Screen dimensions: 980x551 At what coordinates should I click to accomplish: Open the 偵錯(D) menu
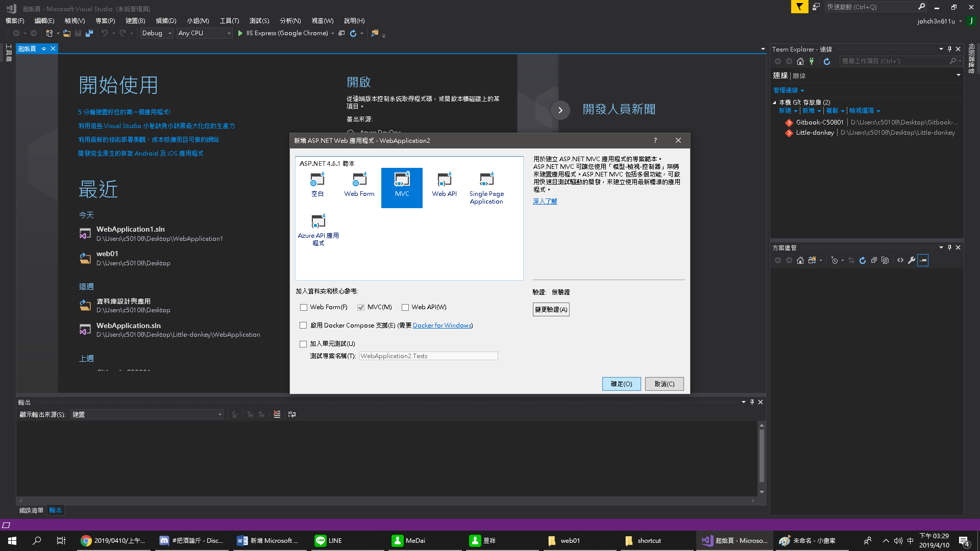pos(166,21)
